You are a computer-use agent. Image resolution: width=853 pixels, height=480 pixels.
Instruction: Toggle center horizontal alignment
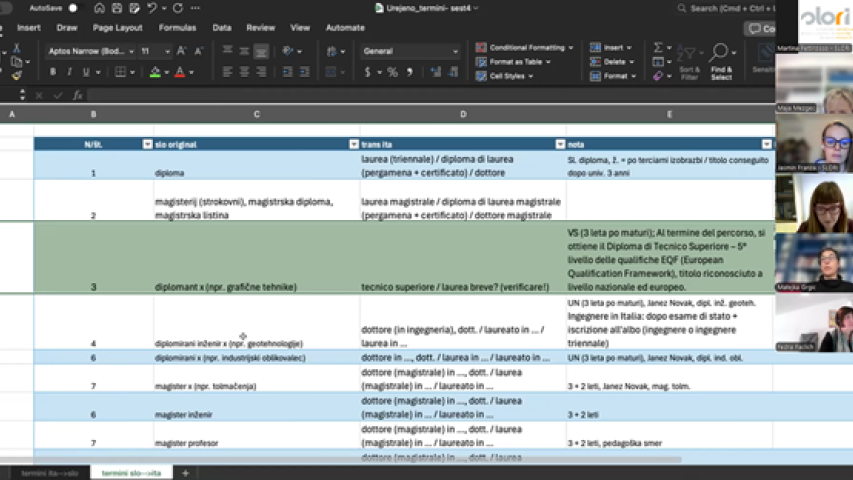244,72
